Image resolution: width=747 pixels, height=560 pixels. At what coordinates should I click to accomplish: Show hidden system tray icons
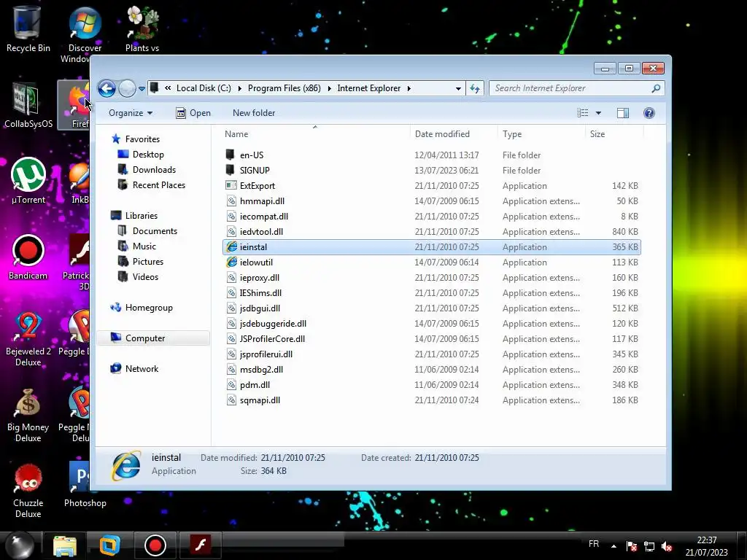[614, 546]
